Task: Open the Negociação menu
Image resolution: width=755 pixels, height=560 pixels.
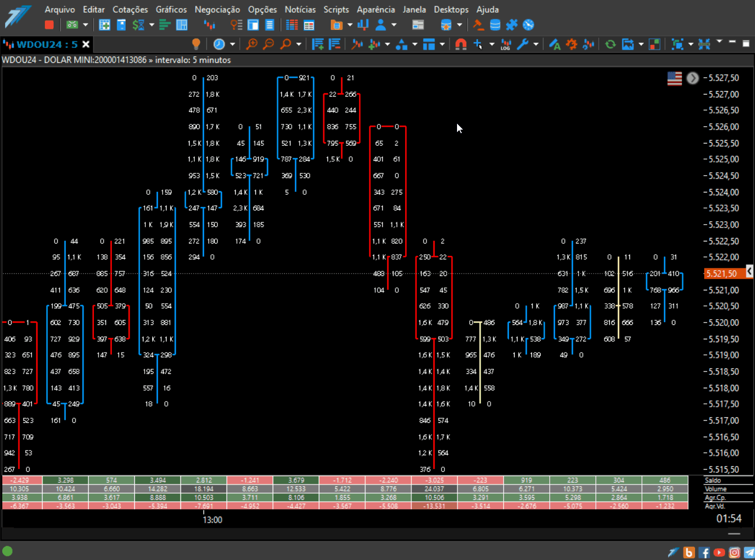Action: (217, 9)
